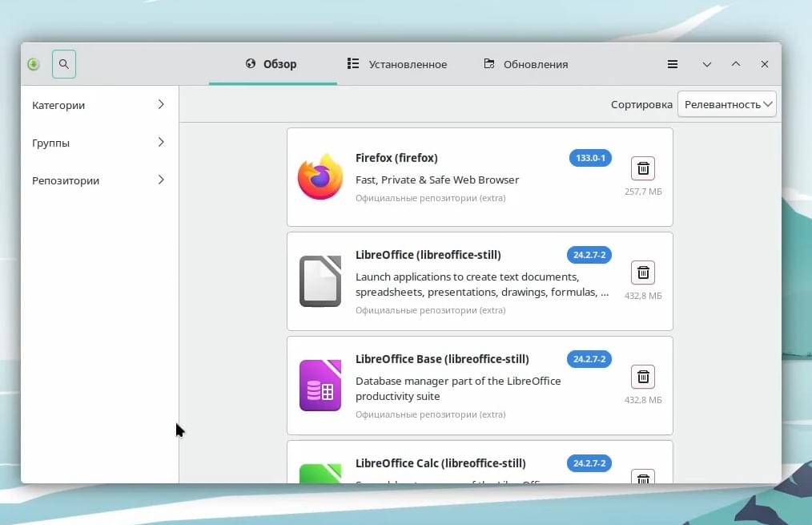Click the Firefox 133.0-1 version badge
Viewport: 812px width, 525px height.
coord(590,158)
